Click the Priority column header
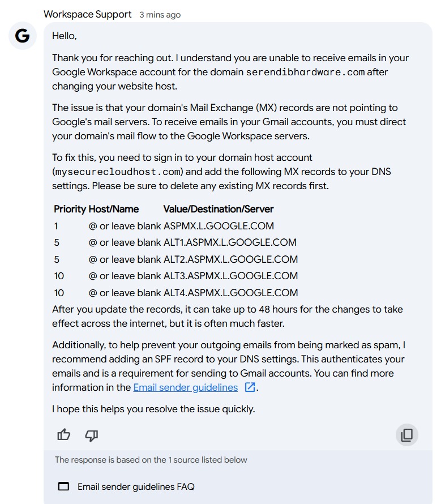This screenshot has height=504, width=441. [70, 210]
